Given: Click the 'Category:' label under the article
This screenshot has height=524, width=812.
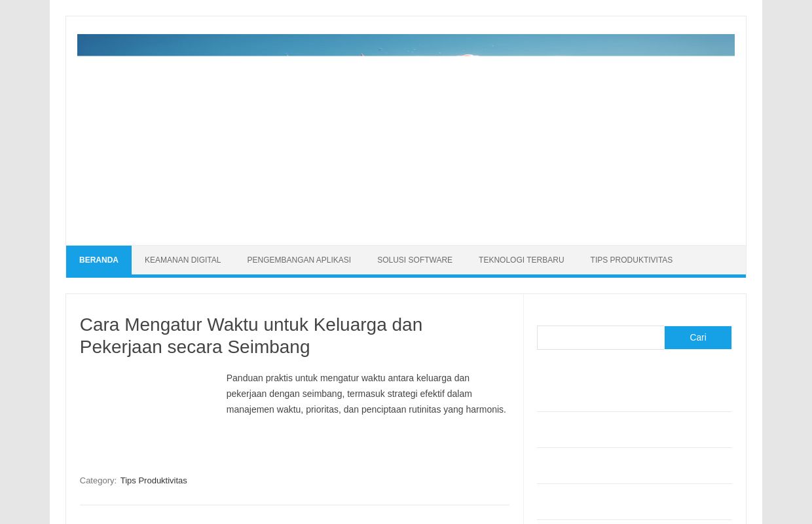Looking at the screenshot, I should click(x=98, y=481).
